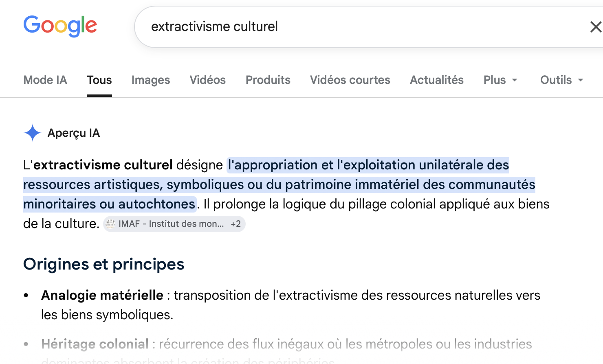Screen dimensions: 603x364
Task: Click the highlighted definition starting with l'appropriation
Action: click(279, 184)
